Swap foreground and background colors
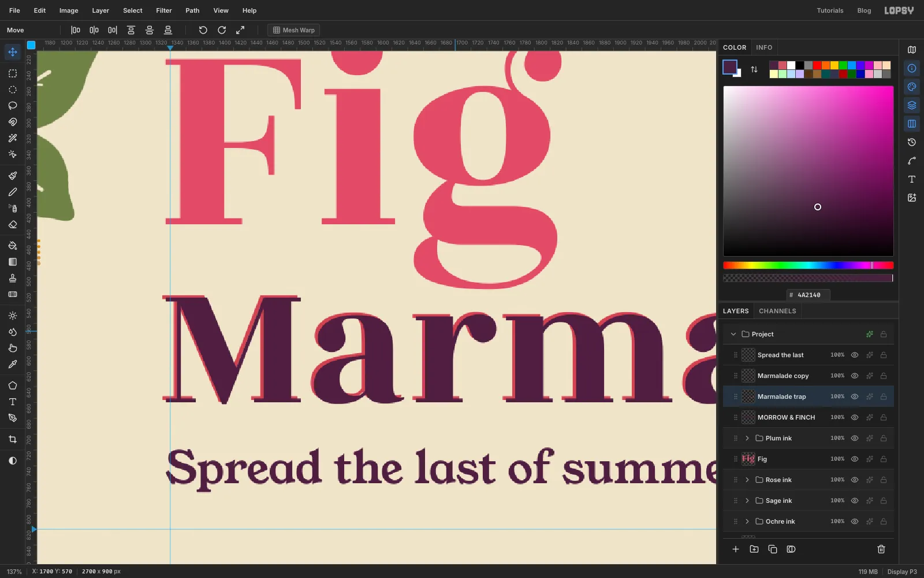The image size is (924, 578). [x=754, y=69]
